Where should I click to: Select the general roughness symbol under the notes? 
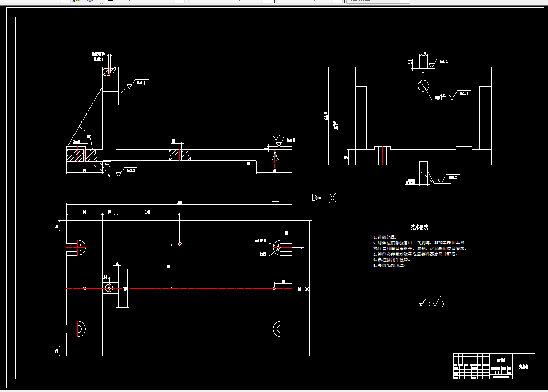click(431, 302)
